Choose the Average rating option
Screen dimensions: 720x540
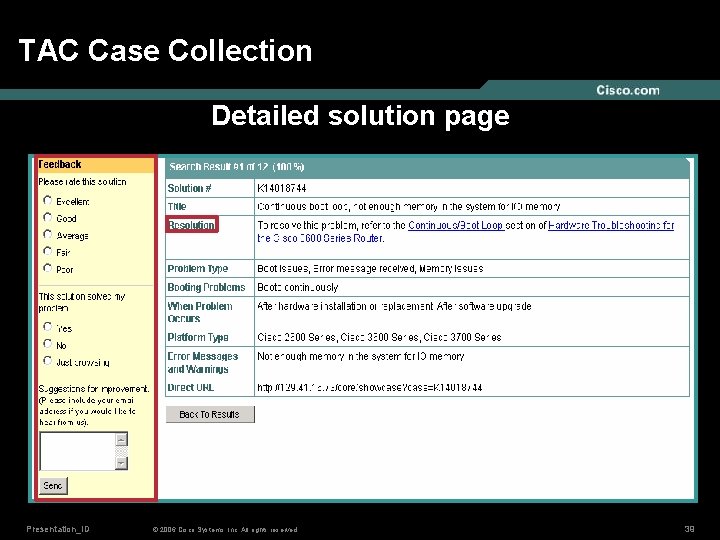[x=47, y=234]
